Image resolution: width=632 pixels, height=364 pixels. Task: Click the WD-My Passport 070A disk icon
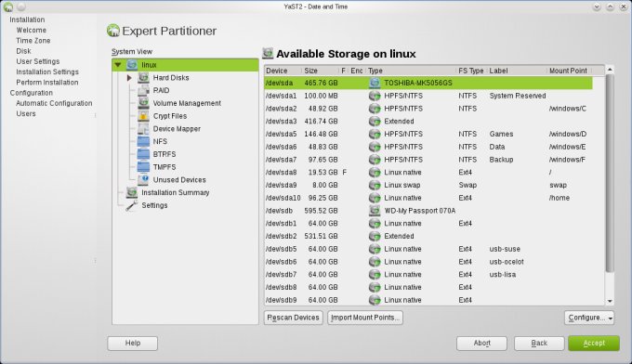tap(375, 211)
